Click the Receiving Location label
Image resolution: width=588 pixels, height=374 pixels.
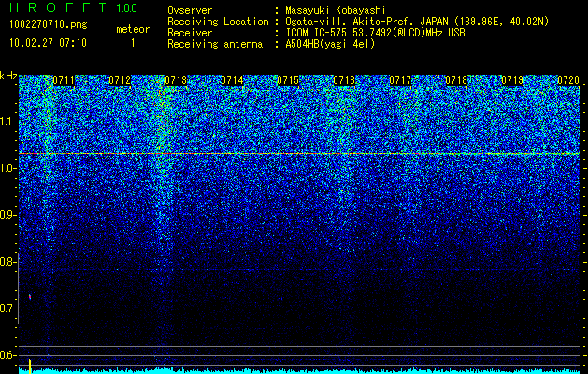pos(218,22)
